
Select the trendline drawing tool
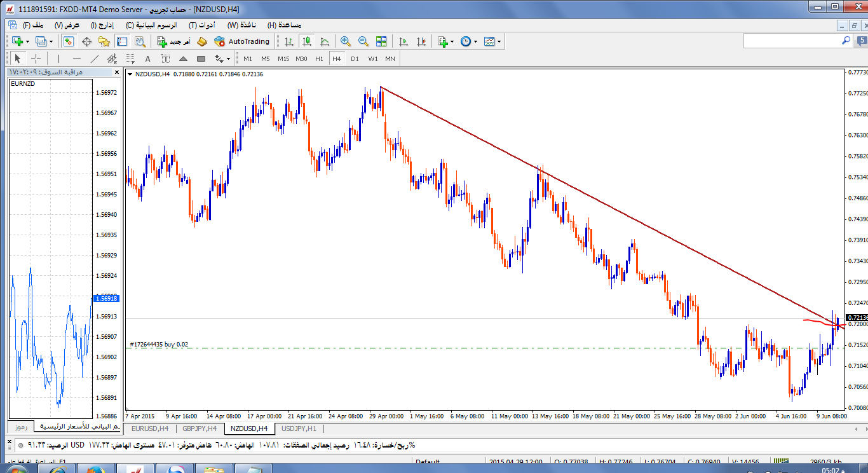[x=95, y=58]
